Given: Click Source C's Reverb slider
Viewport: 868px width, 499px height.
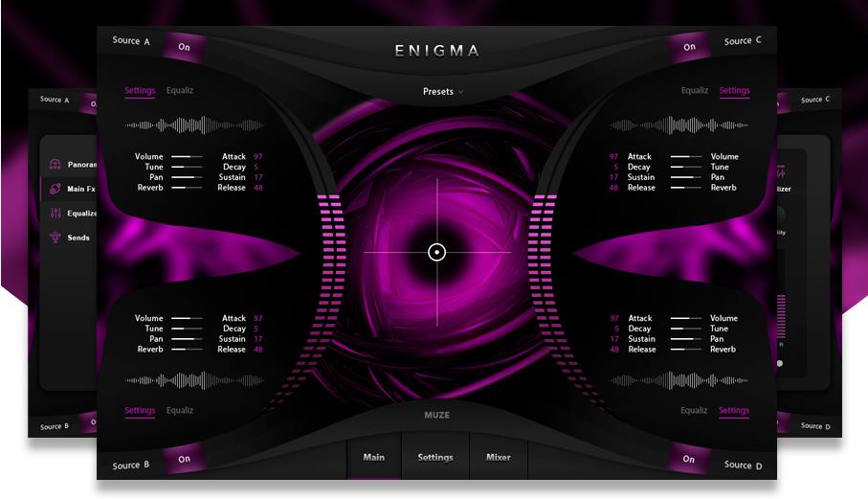Looking at the screenshot, I should 686,188.
